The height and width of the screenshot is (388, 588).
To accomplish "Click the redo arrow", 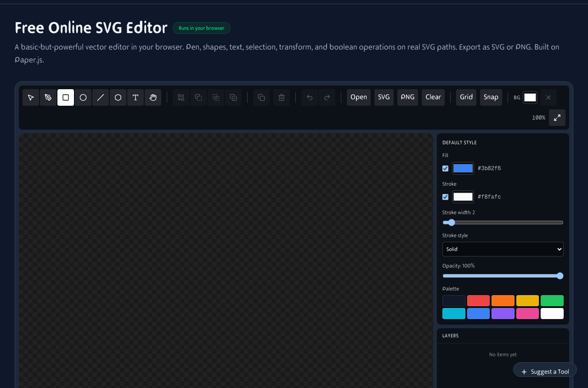I will click(327, 97).
